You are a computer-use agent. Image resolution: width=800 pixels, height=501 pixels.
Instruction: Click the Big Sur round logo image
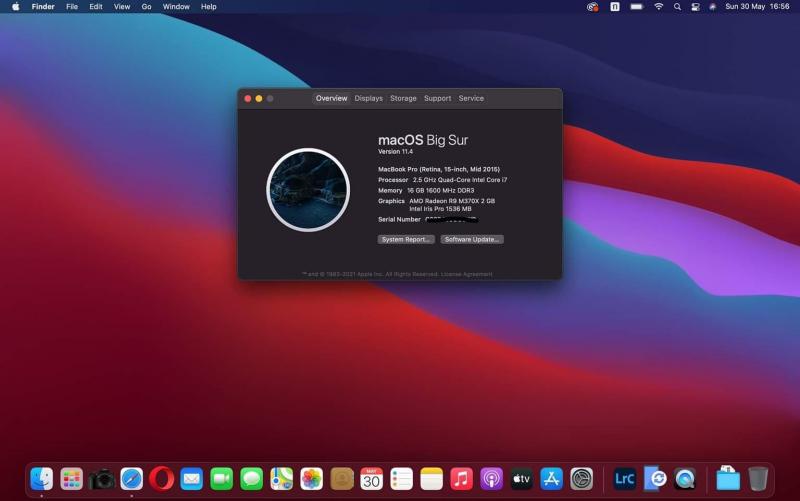tap(308, 190)
